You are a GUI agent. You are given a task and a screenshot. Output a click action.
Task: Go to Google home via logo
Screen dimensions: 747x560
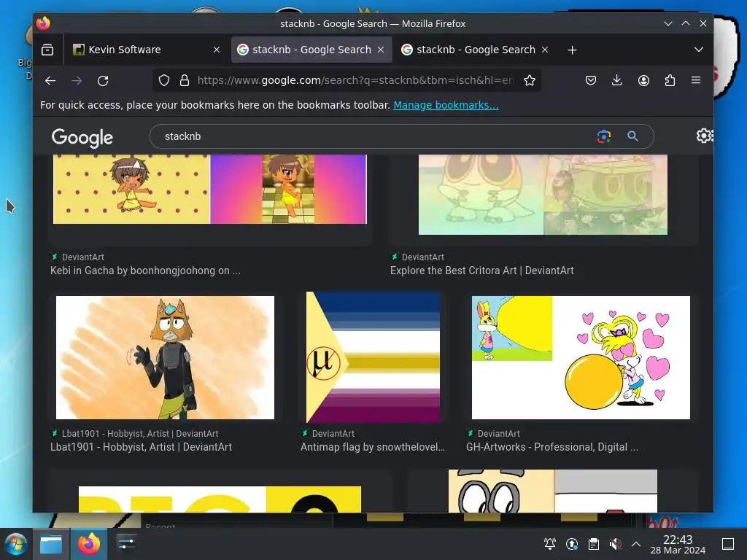(x=82, y=138)
